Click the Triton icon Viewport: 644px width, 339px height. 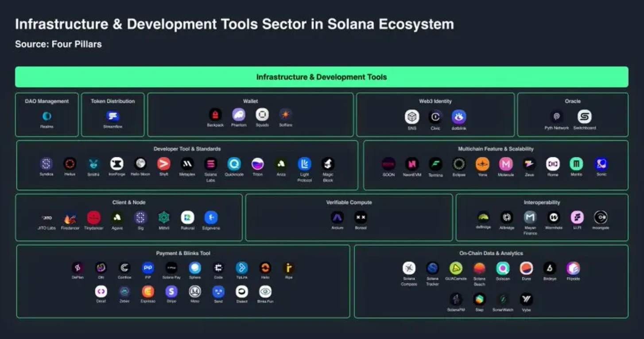click(257, 164)
